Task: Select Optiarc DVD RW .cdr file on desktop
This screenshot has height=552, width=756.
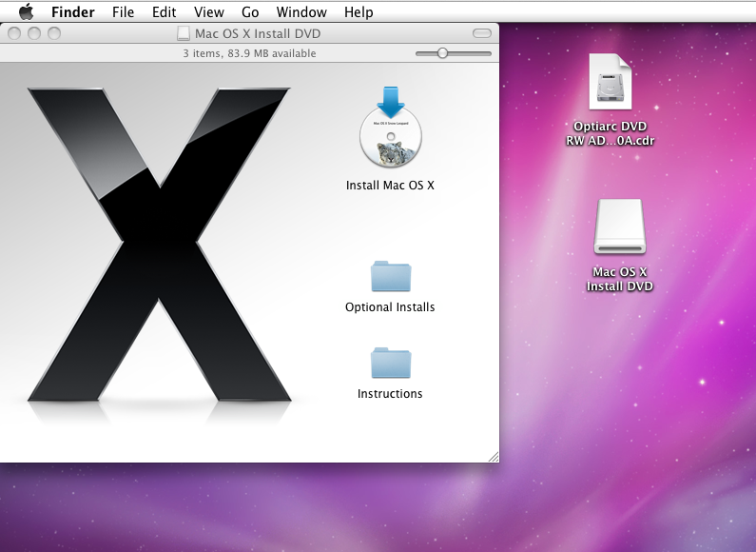Action: coord(610,82)
